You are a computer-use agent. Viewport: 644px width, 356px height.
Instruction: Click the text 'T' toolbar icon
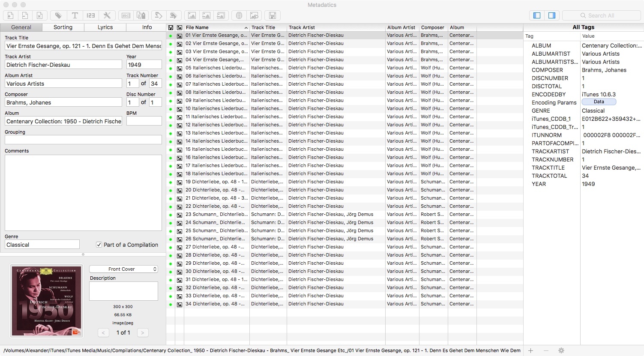(75, 15)
